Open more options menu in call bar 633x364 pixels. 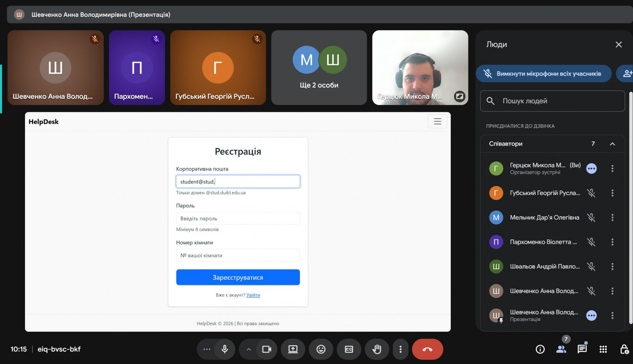[401, 349]
